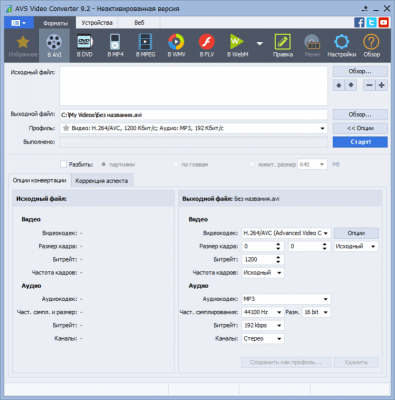The width and height of the screenshot is (395, 400).
Task: Open the Facebook icon link
Action: (x=359, y=22)
